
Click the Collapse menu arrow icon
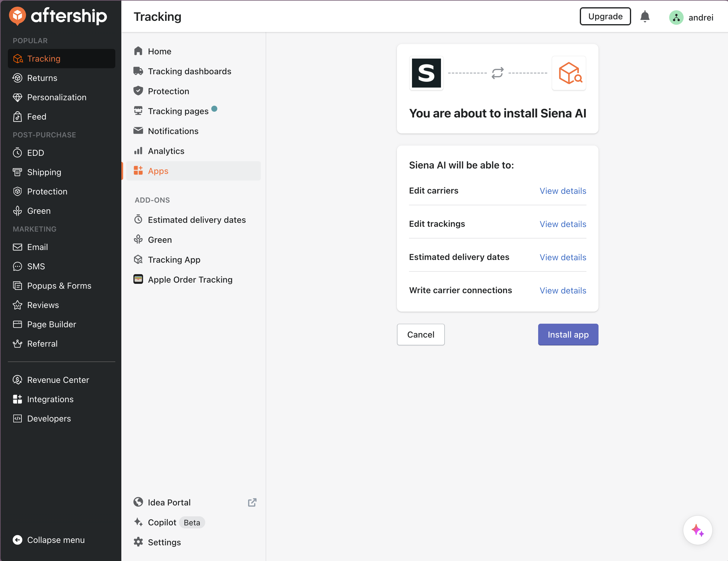tap(17, 540)
